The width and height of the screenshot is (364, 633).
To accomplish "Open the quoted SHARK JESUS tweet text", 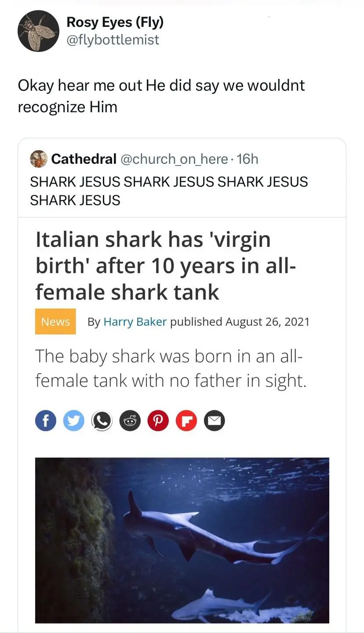I will click(x=169, y=191).
